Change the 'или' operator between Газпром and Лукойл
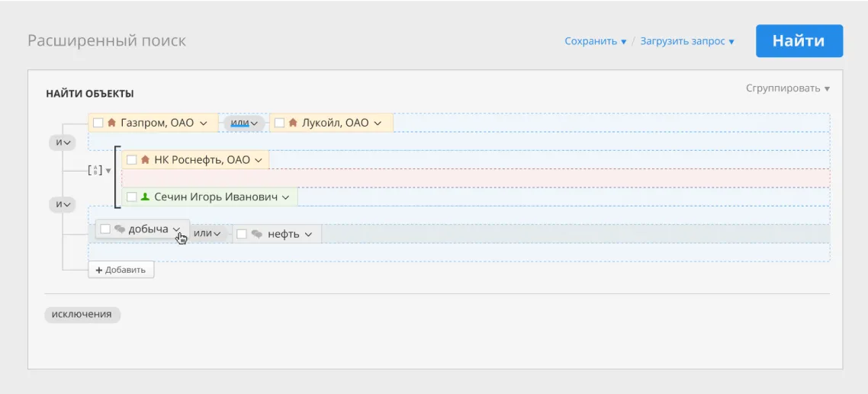Viewport: 868px width, 394px height. [244, 123]
